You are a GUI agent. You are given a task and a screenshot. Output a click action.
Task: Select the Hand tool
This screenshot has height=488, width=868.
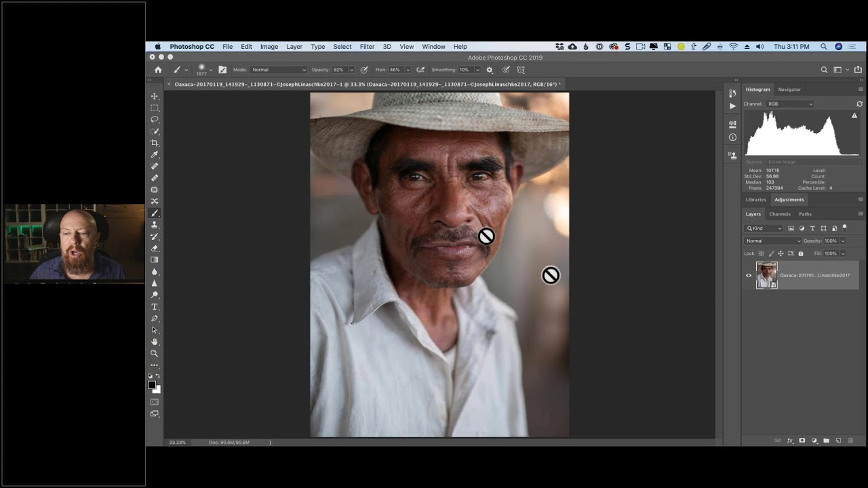[x=155, y=342]
